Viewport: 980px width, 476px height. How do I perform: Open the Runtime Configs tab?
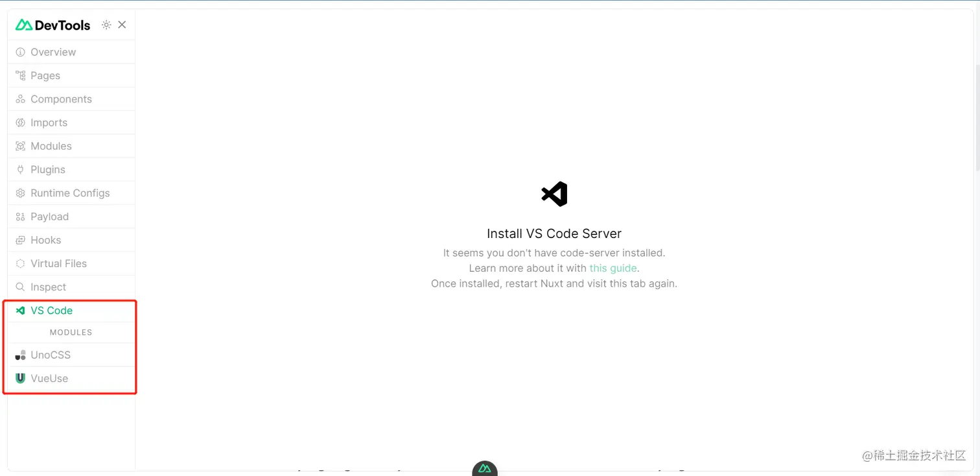click(x=71, y=193)
